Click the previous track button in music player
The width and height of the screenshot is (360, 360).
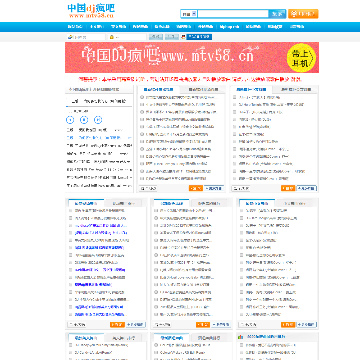[x=70, y=120]
